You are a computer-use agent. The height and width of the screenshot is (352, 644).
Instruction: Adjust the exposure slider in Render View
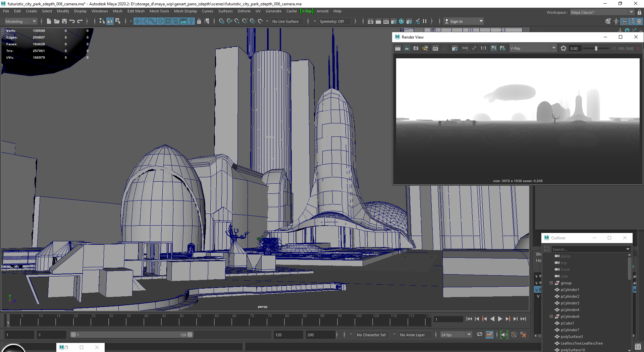[x=596, y=48]
